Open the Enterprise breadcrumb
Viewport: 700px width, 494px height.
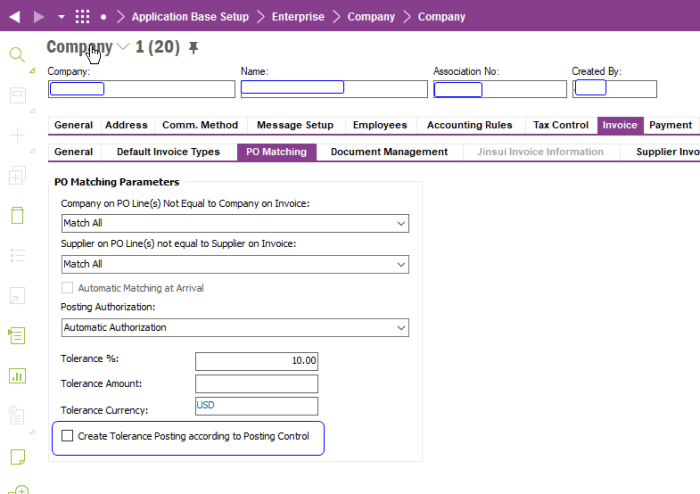coord(298,17)
